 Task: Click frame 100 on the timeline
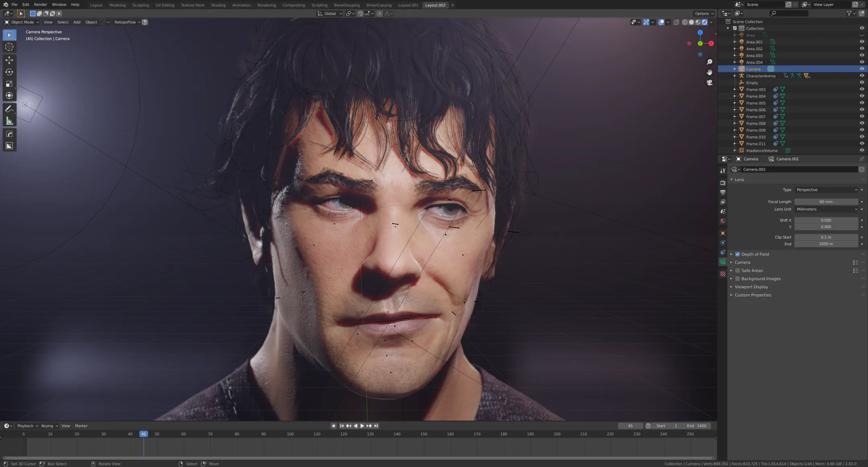click(x=290, y=434)
